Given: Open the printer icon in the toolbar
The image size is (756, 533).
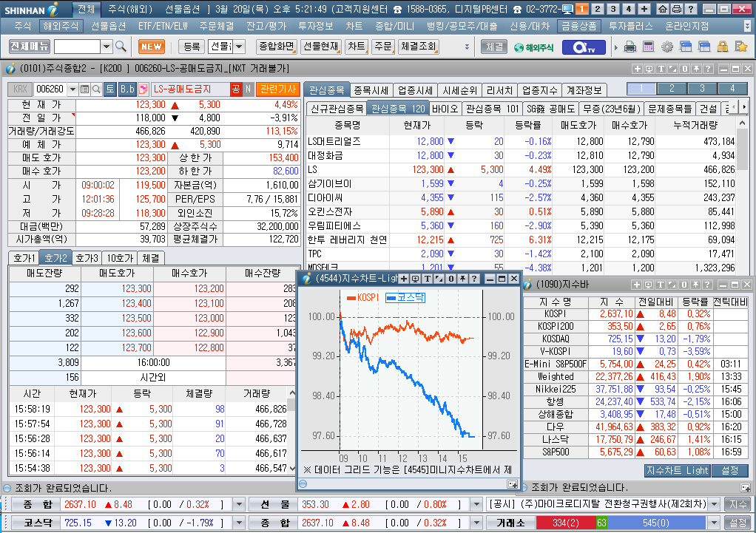Looking at the screenshot, I should click(630, 47).
